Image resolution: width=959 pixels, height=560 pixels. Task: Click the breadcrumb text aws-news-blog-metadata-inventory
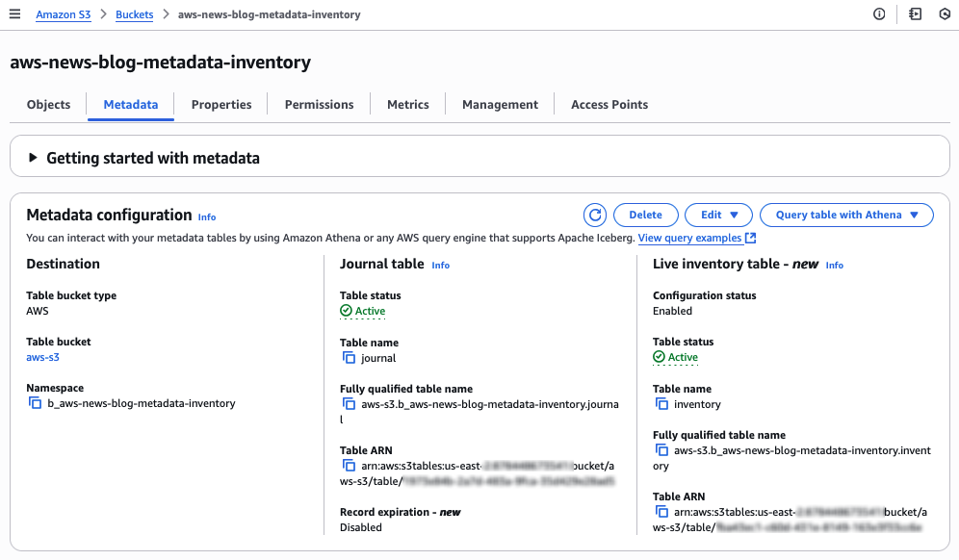269,14
